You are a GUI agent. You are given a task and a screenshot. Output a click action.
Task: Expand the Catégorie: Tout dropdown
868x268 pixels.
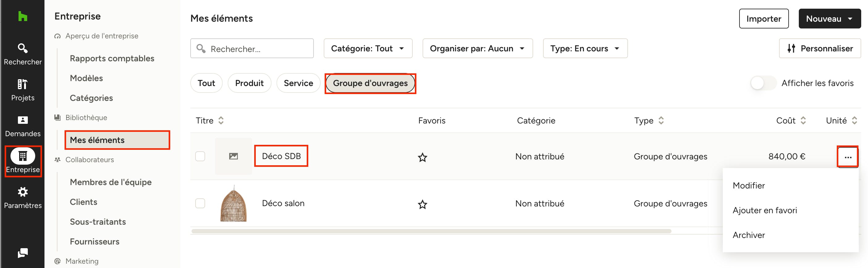[368, 48]
